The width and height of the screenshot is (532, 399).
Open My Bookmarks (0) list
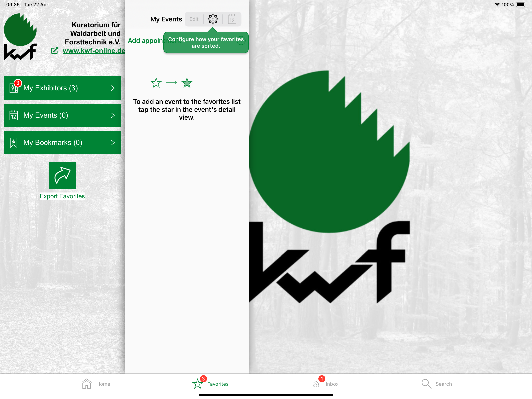pos(62,142)
